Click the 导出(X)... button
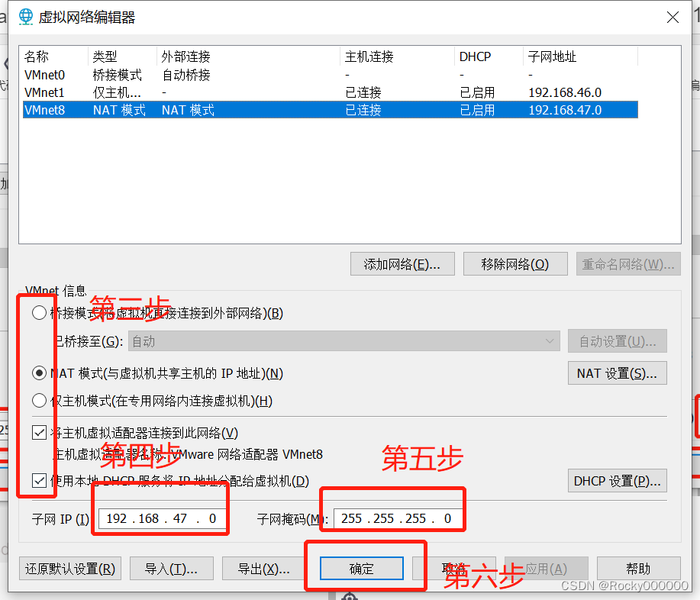Image resolution: width=700 pixels, height=600 pixels. coord(263,569)
